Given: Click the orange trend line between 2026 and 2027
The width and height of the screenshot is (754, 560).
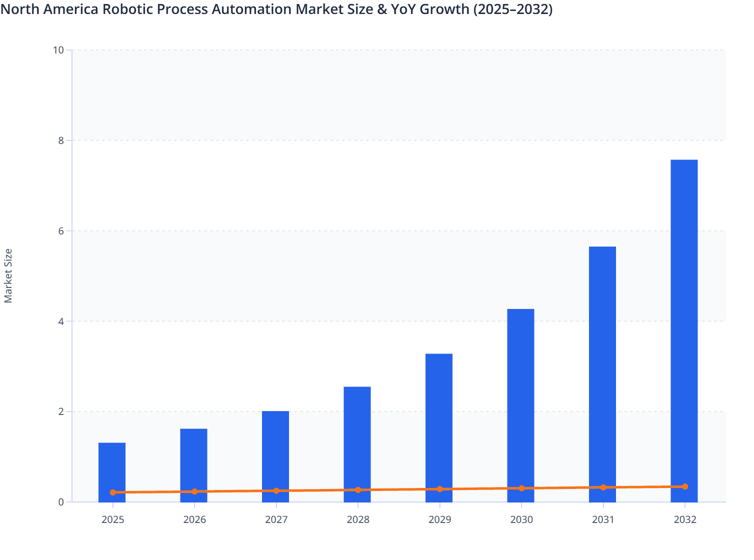Looking at the screenshot, I should (x=235, y=491).
